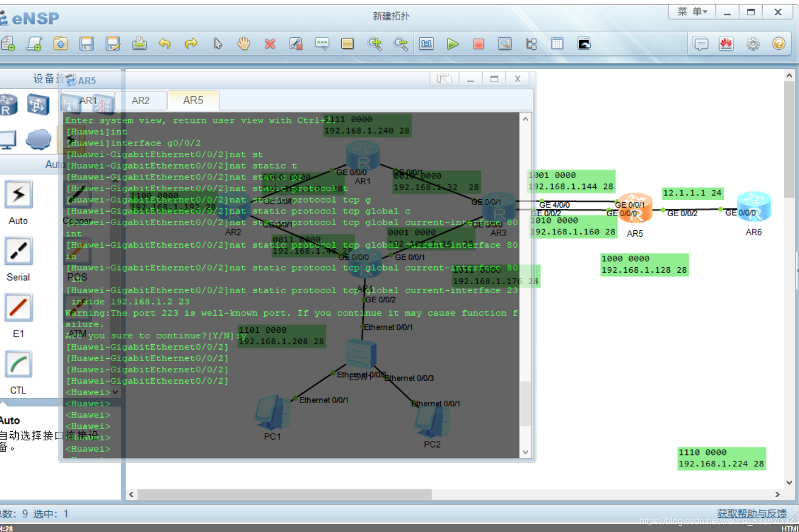Click canvas horizontal scrollbar right arrow
Viewport: 799px width, 532px height.
pos(777,494)
